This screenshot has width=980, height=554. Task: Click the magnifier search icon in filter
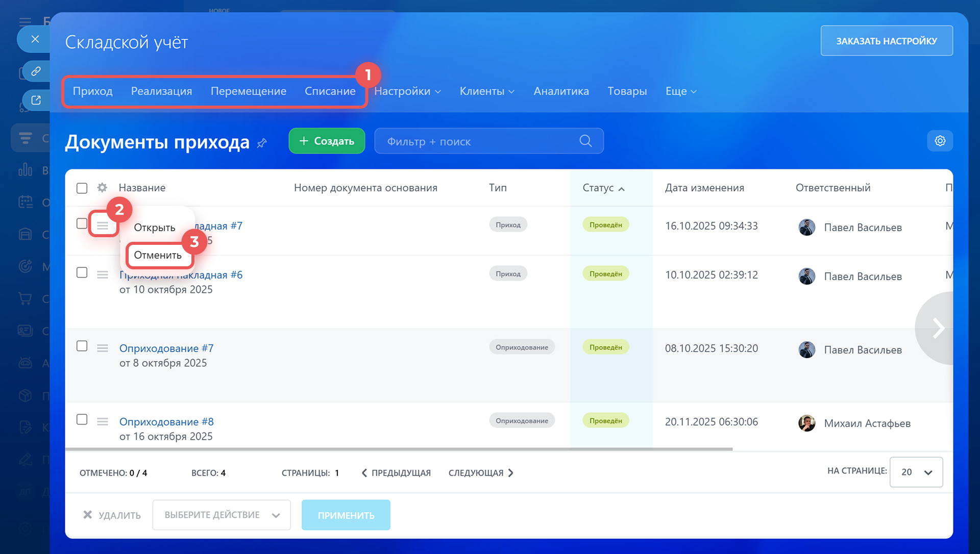[x=585, y=141]
